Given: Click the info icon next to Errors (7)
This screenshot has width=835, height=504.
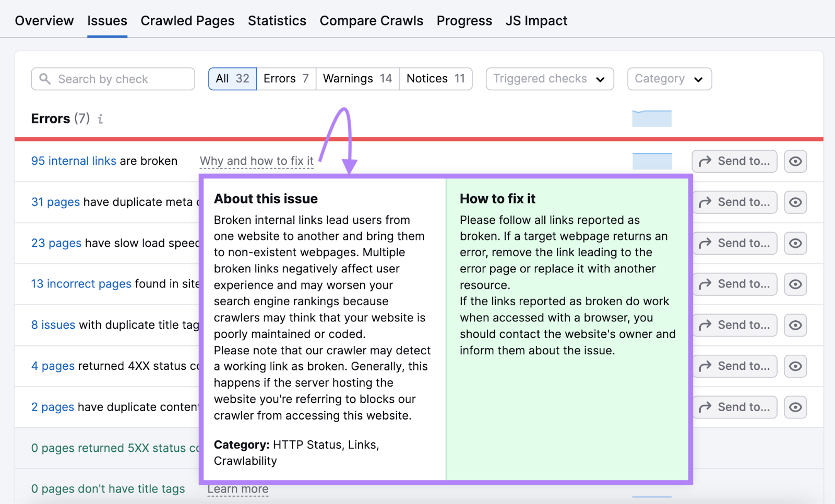Looking at the screenshot, I should (100, 119).
